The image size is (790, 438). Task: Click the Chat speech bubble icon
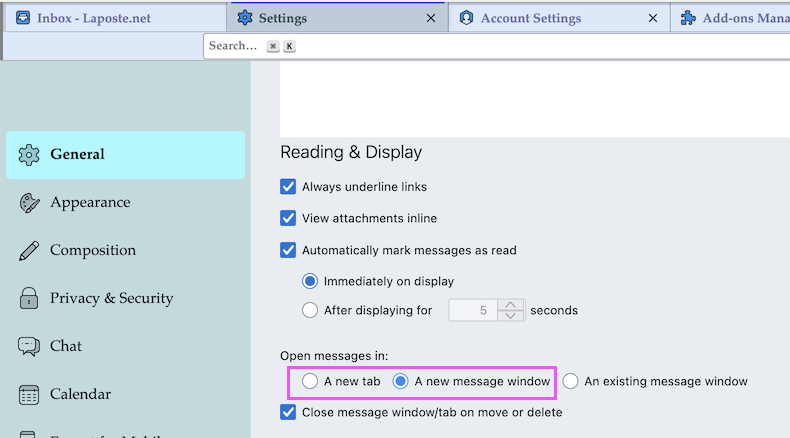point(29,346)
